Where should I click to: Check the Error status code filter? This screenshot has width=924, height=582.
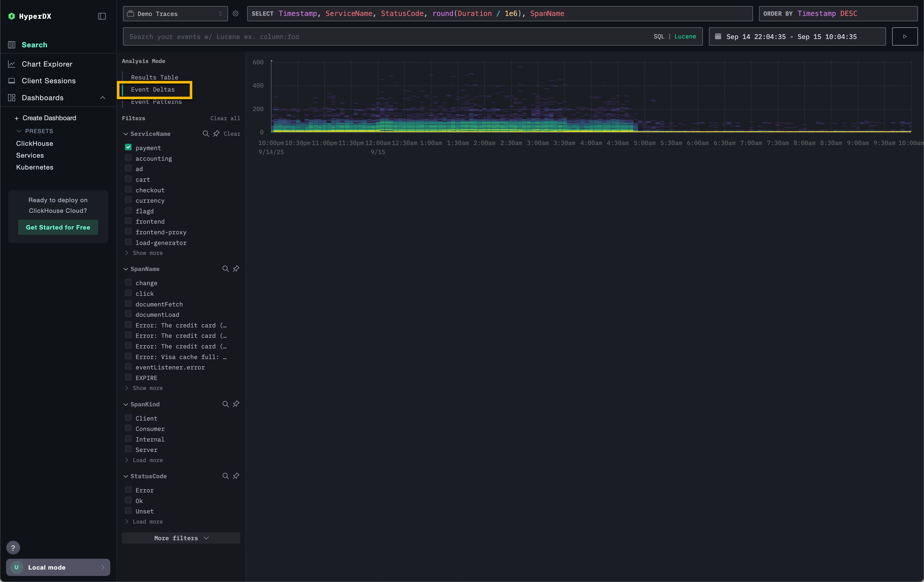pyautogui.click(x=128, y=489)
